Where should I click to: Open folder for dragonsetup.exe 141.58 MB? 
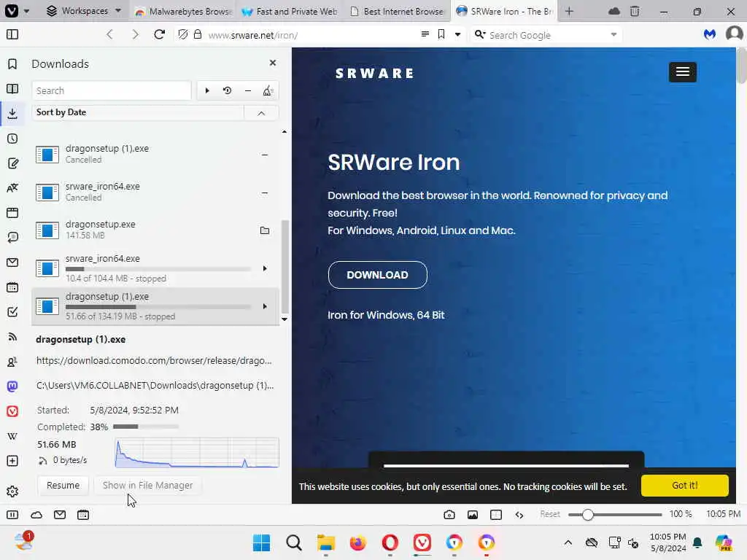tap(265, 230)
